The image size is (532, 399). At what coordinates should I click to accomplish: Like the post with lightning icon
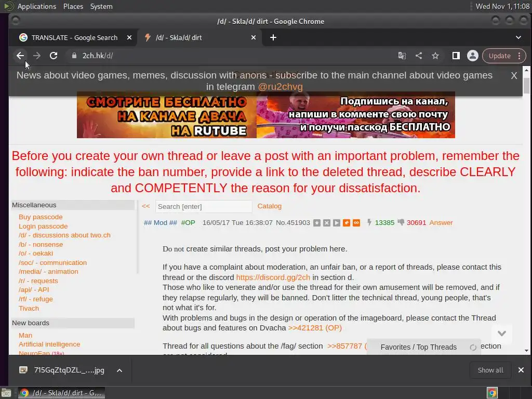pyautogui.click(x=369, y=222)
